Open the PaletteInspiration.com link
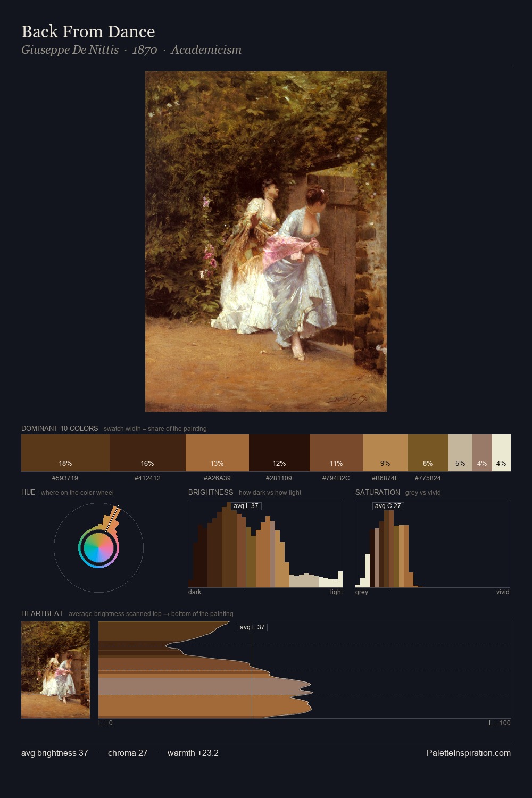Screen dimensions: 532x798 coord(468,753)
